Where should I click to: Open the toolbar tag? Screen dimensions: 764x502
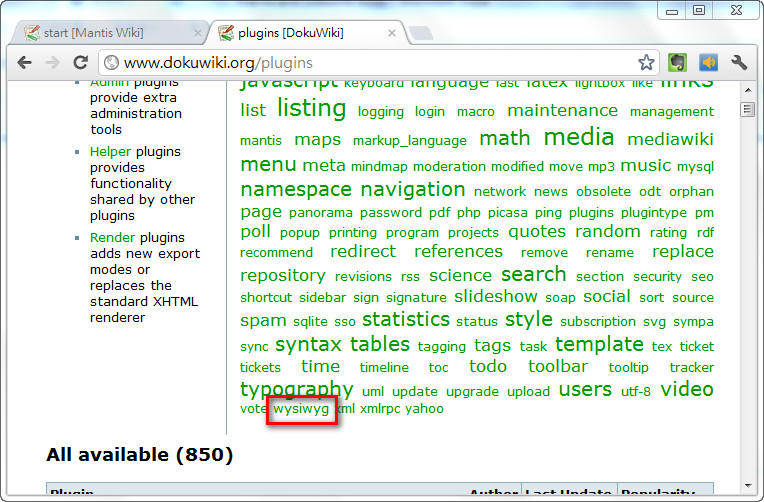click(558, 366)
